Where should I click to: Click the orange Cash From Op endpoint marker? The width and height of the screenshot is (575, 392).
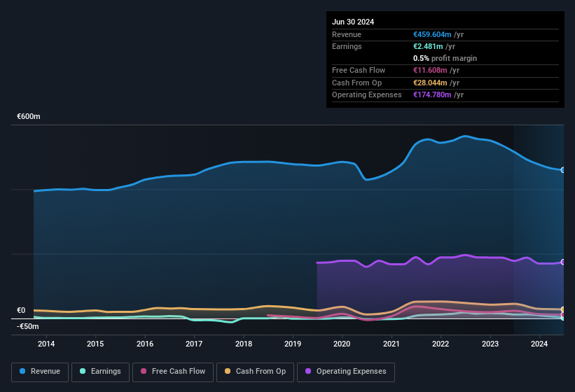(562, 309)
